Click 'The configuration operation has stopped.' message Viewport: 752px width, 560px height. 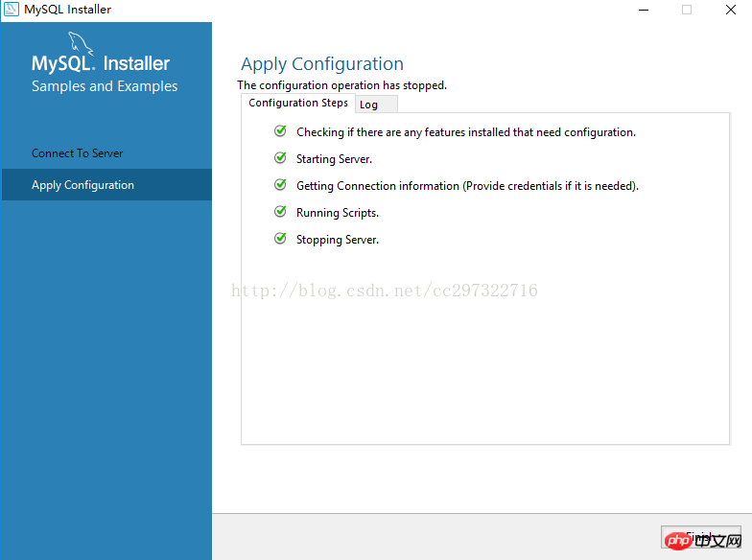coord(341,85)
